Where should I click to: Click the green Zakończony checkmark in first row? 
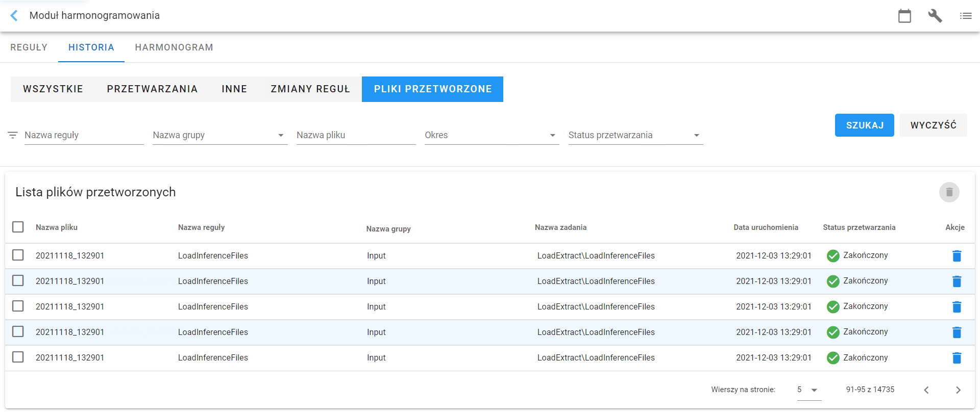pos(833,256)
